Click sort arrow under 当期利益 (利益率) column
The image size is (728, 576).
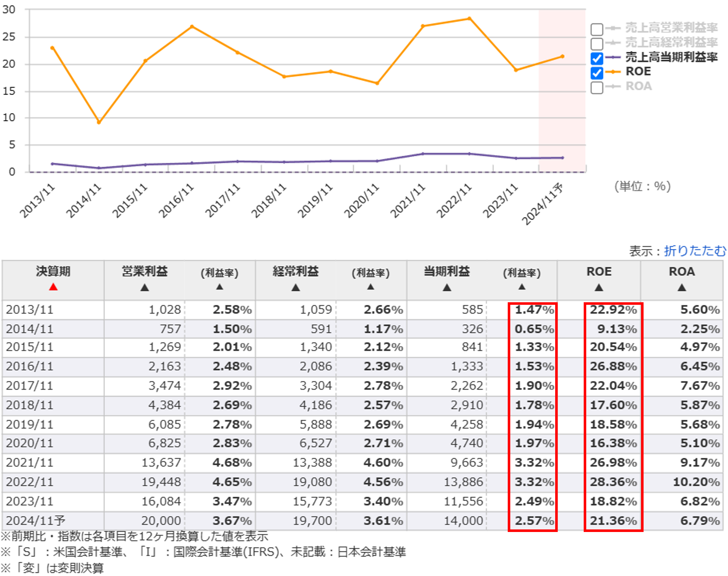coord(522,287)
